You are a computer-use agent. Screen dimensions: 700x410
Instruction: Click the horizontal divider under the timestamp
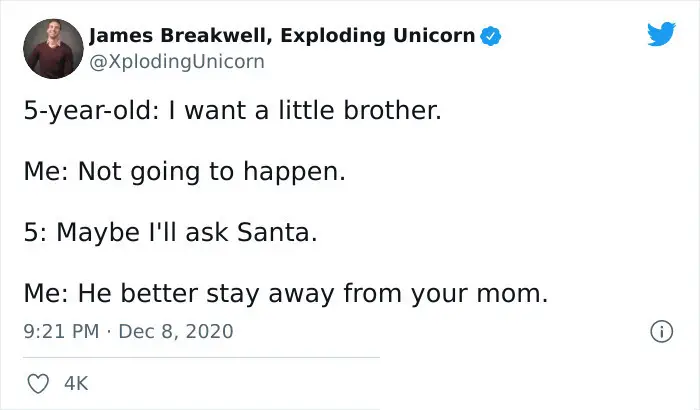click(201, 357)
